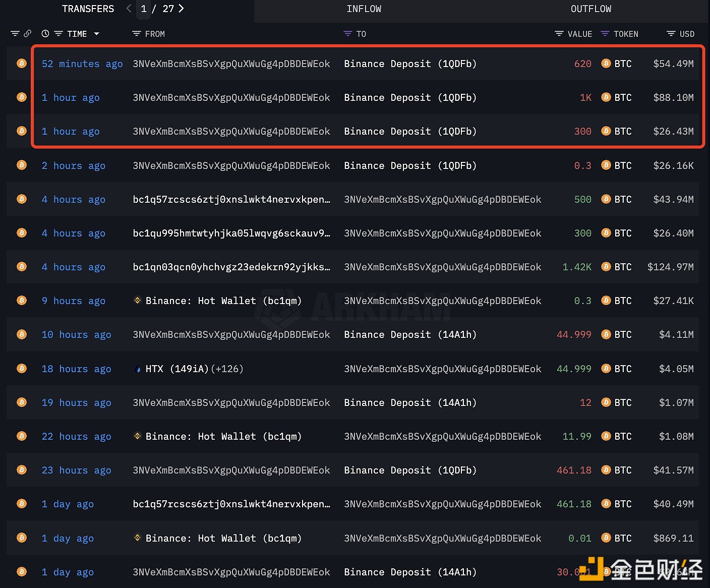This screenshot has width=710, height=588.
Task: Open sender bc1qn03qcn0yhchvgz23edekrn92yjkks address
Action: 231,267
